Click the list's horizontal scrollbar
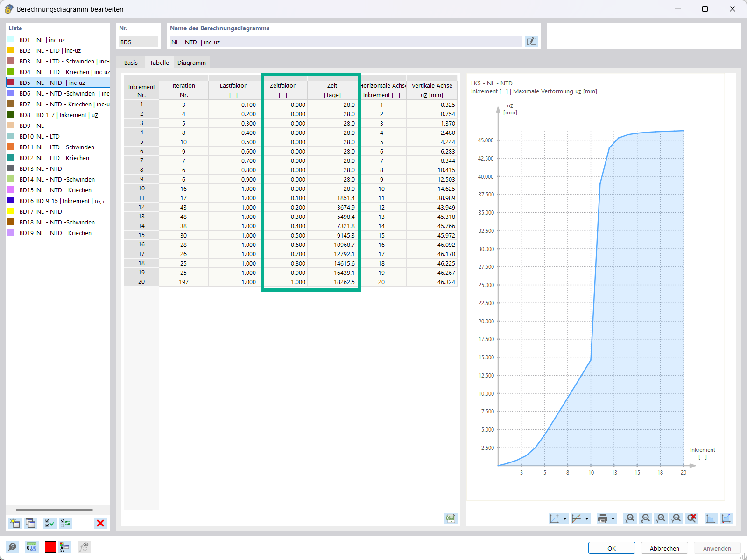747x560 pixels. [54, 510]
